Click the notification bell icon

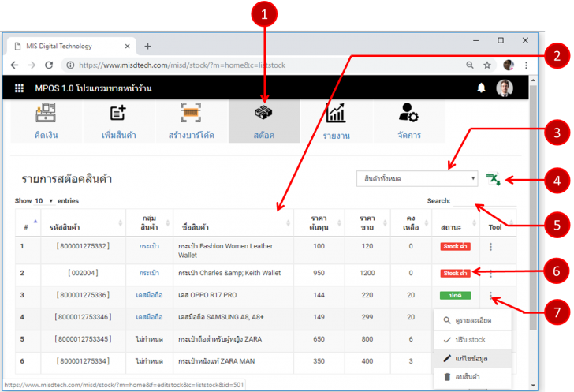pos(482,88)
